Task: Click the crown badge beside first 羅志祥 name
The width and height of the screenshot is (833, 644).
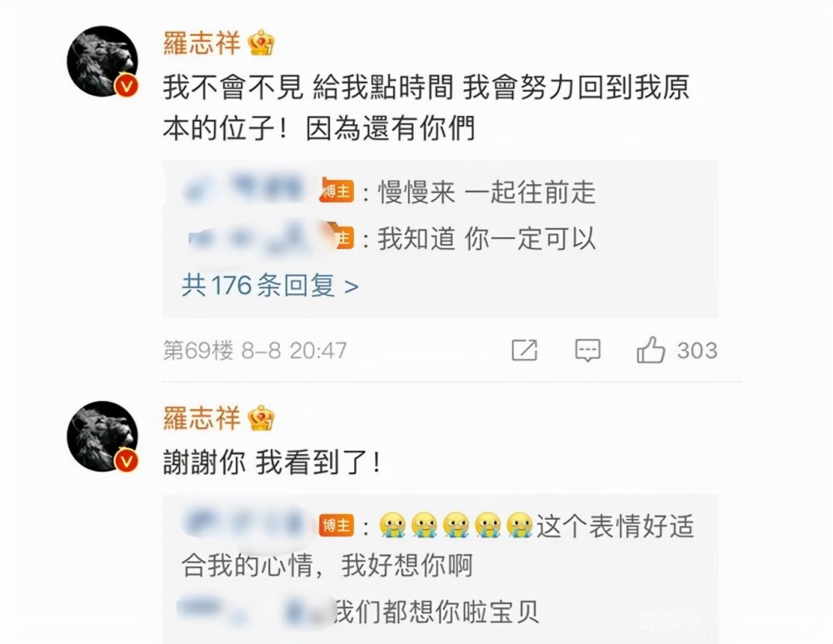Action: coord(262,42)
